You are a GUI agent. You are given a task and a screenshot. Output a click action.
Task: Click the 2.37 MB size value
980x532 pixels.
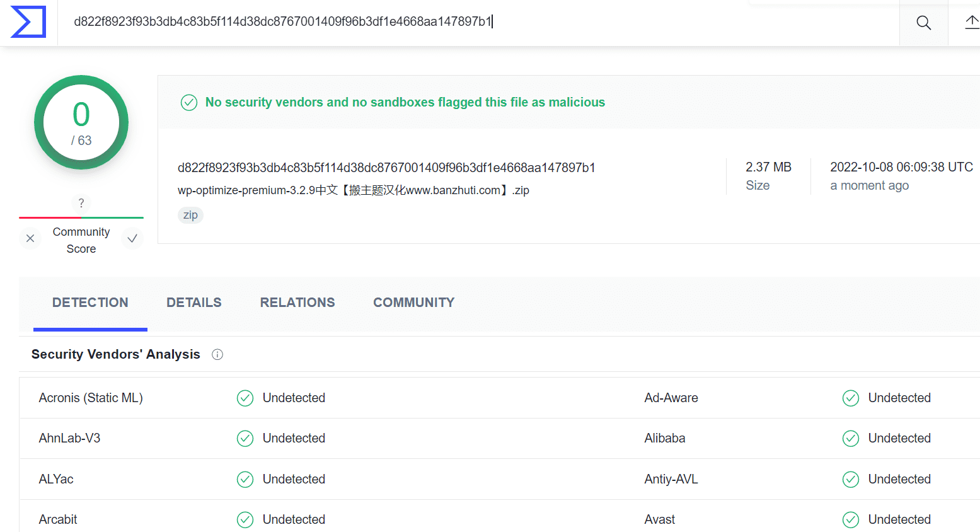click(768, 167)
